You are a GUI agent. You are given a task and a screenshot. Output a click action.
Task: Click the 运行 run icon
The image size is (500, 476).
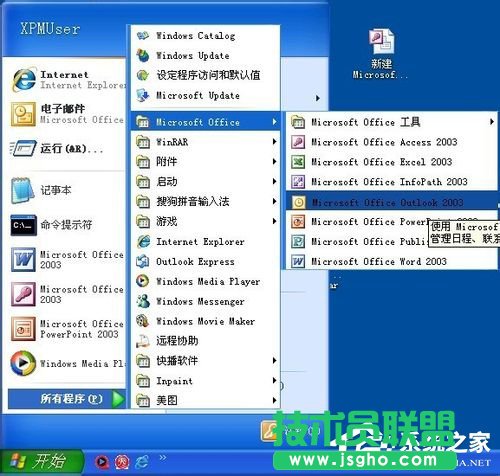pyautogui.click(x=23, y=149)
